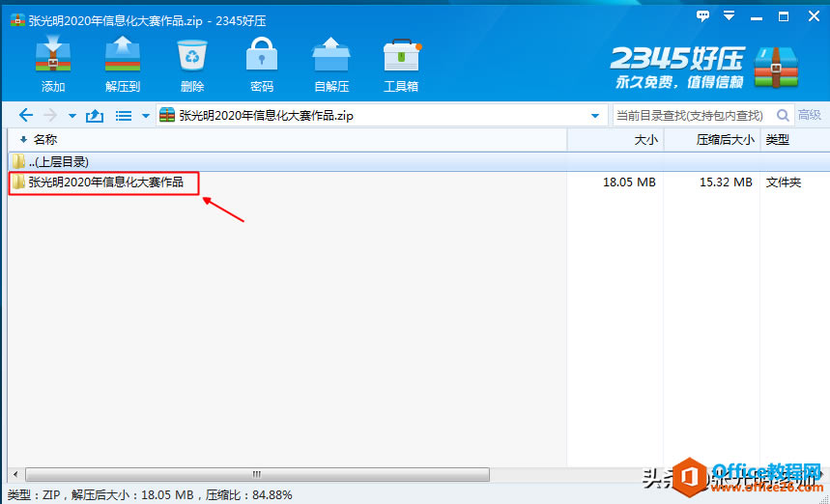Open the feedback speech-bubble icon in title bar

[702, 15]
